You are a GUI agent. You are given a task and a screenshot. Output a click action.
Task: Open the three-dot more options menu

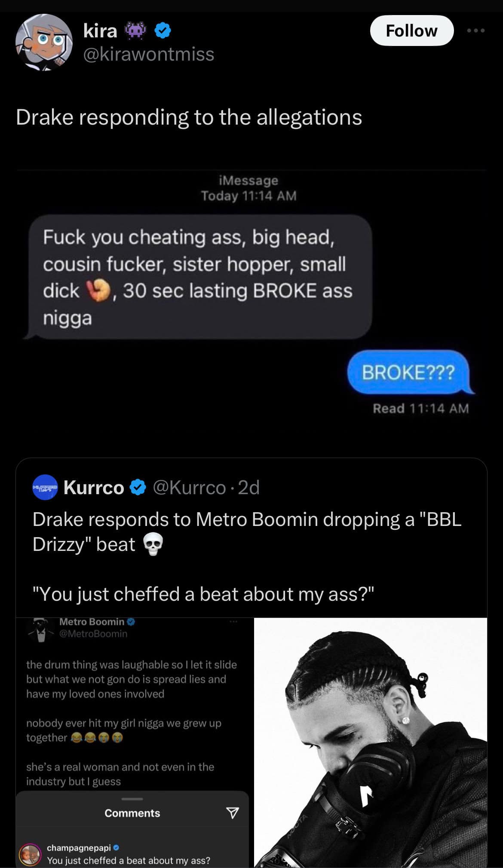pos(476,31)
